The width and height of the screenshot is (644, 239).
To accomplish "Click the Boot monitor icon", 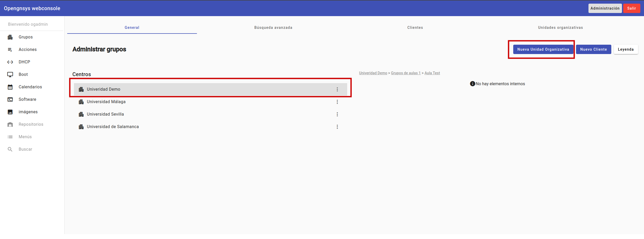I will coord(10,75).
